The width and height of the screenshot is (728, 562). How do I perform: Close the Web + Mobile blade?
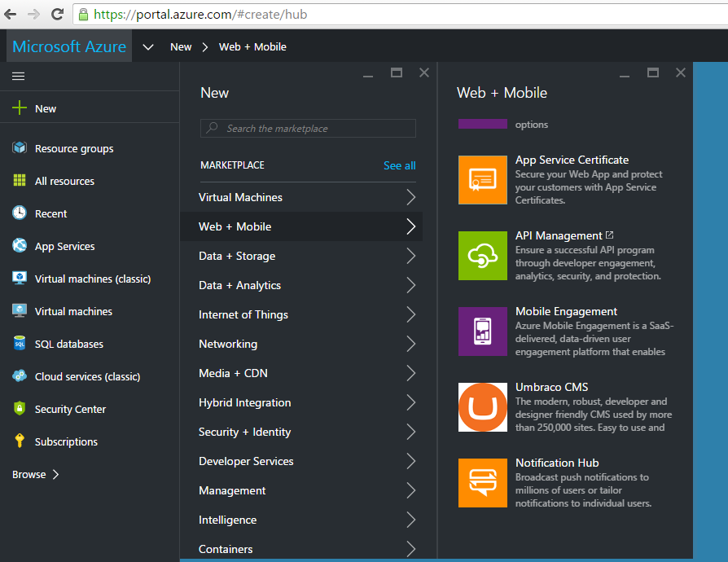[x=681, y=72]
